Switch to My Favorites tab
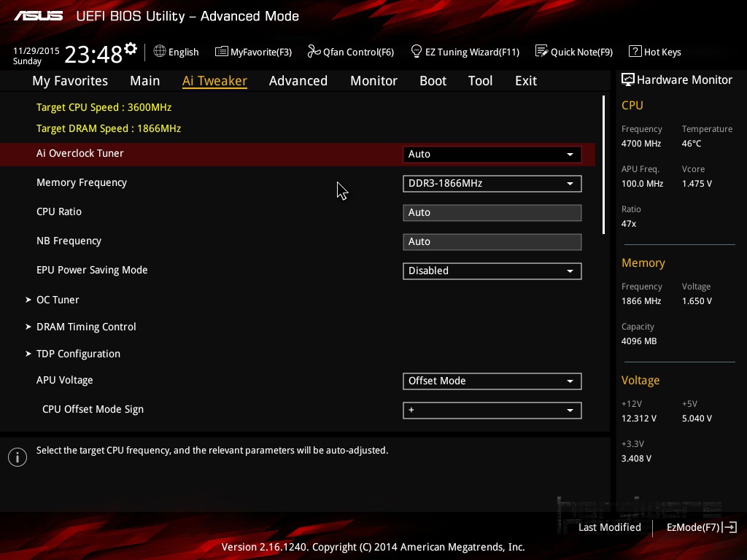Viewport: 747px width, 560px height. pos(70,81)
